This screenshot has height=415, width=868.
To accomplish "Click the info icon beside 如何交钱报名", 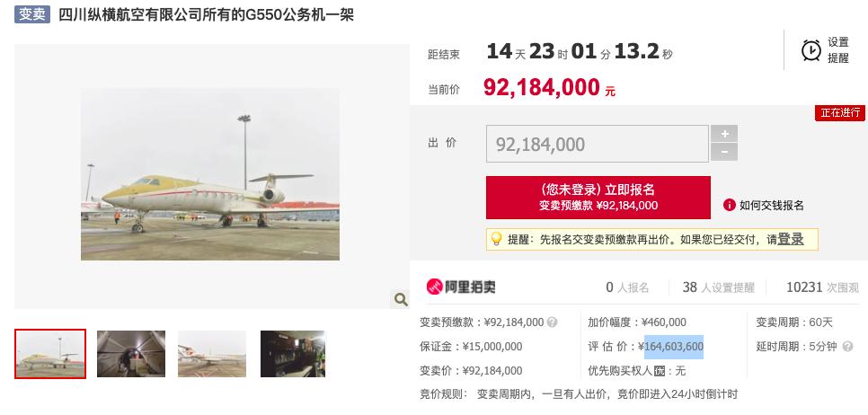I will tap(729, 206).
